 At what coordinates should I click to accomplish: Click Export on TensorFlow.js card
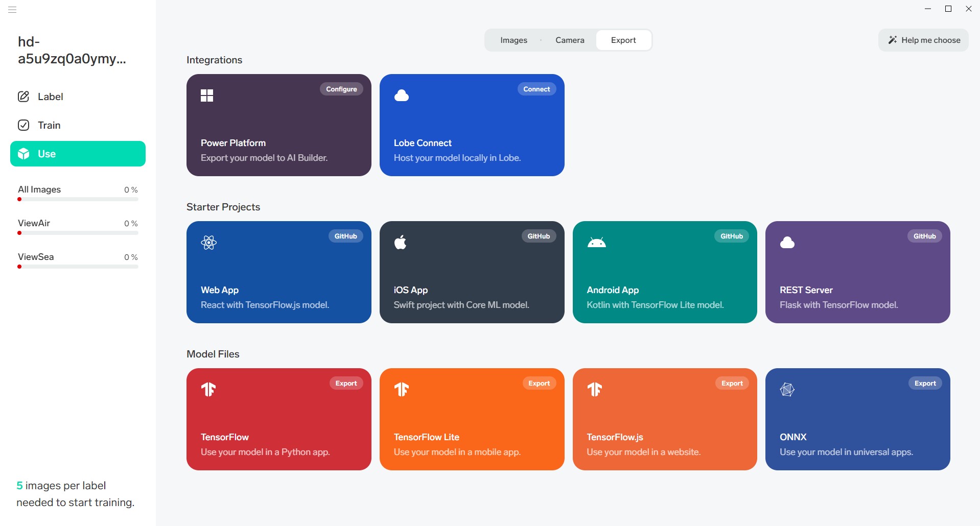[x=732, y=383]
